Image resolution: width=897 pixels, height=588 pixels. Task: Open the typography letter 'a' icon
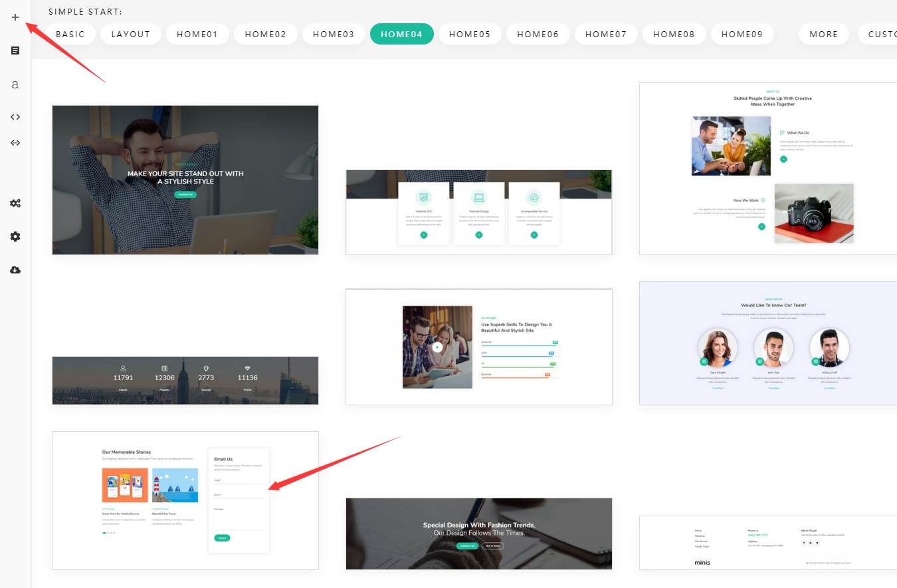pyautogui.click(x=15, y=84)
